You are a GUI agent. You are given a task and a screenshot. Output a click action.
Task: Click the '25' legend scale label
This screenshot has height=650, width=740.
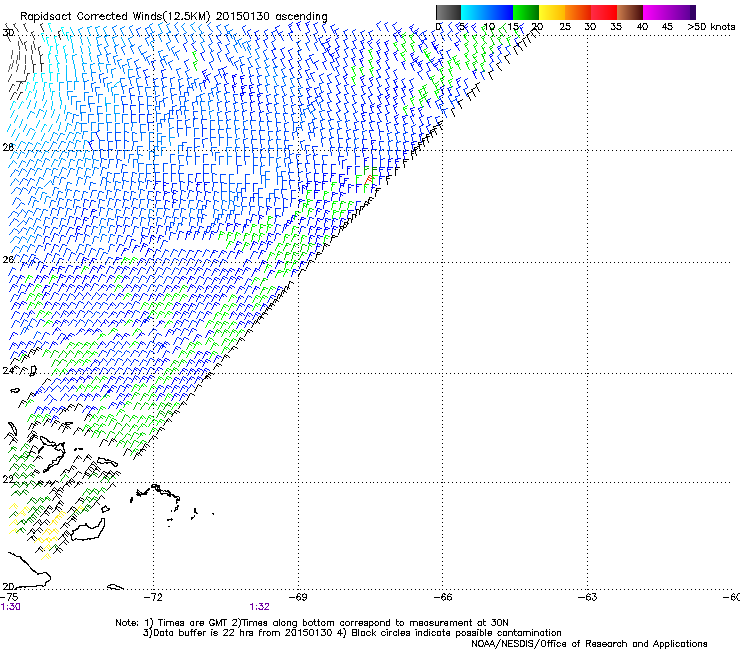point(564,26)
